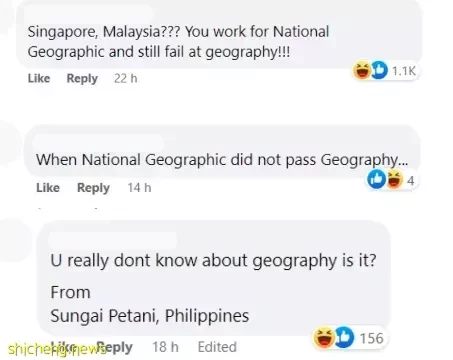Reply to the "Singapore, Malaysia???" comment

pyautogui.click(x=82, y=79)
